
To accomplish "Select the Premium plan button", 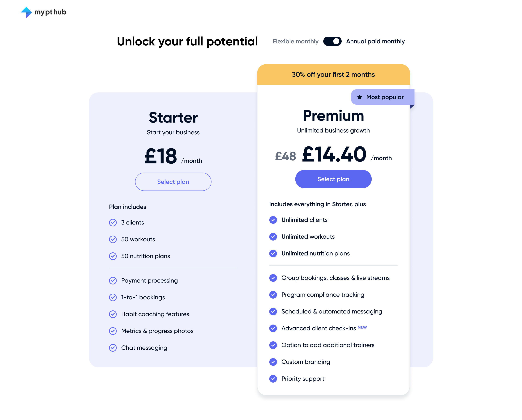I will (x=333, y=179).
